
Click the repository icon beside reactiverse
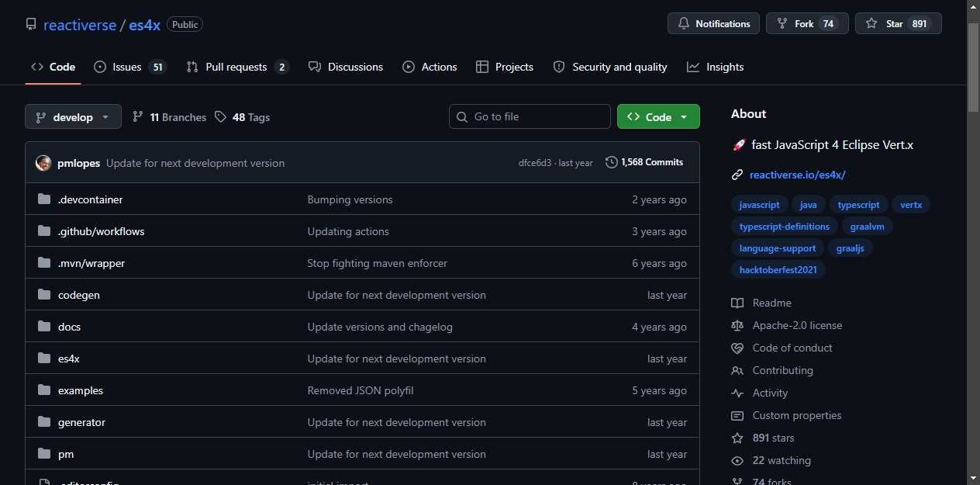31,24
